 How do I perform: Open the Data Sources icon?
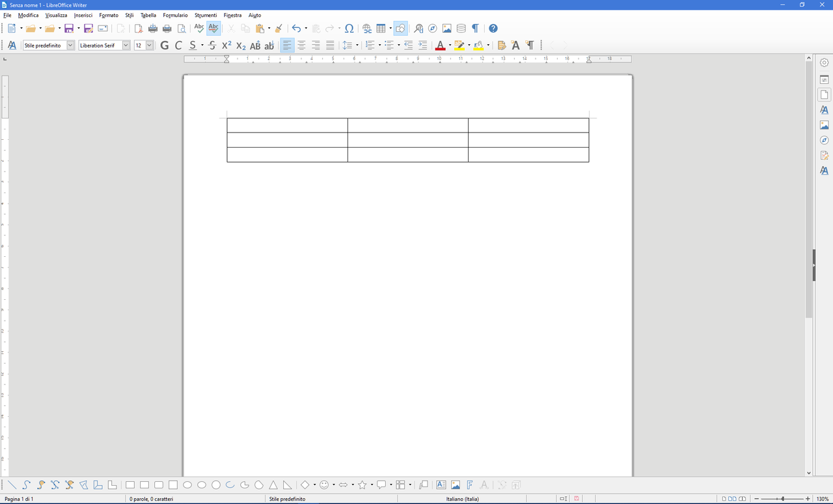461,29
